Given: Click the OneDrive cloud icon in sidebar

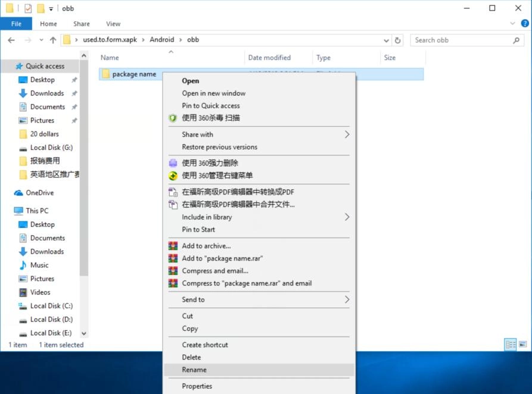Looking at the screenshot, I should click(18, 193).
